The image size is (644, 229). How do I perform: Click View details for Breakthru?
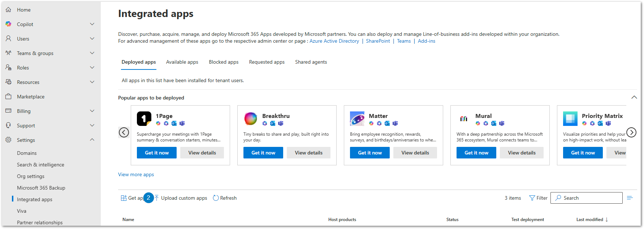pyautogui.click(x=308, y=153)
